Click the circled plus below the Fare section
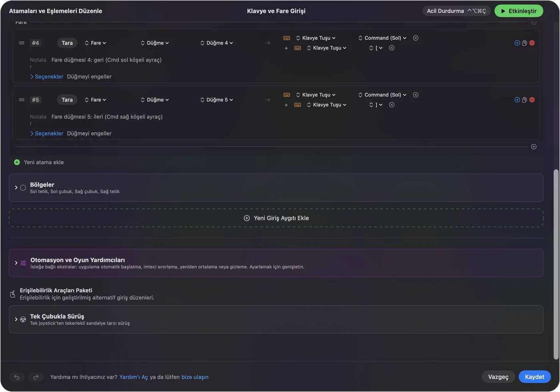Screen dimensions: 560x392 coord(534,147)
